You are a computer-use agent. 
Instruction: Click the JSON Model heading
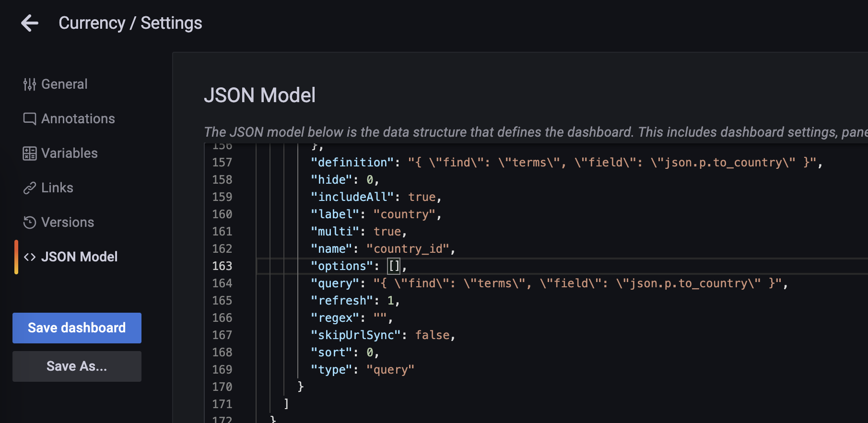[x=260, y=95]
